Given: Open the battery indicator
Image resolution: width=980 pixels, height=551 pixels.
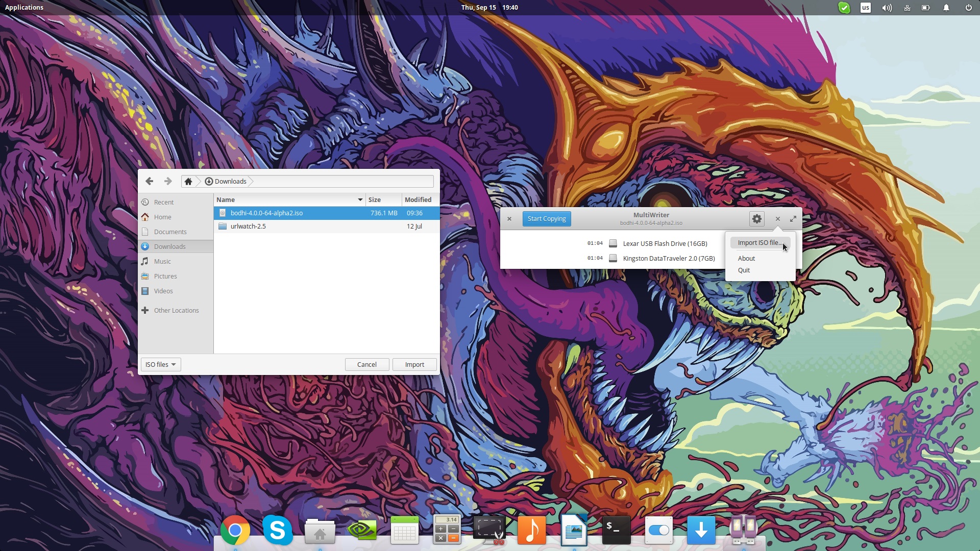Looking at the screenshot, I should coord(926,8).
